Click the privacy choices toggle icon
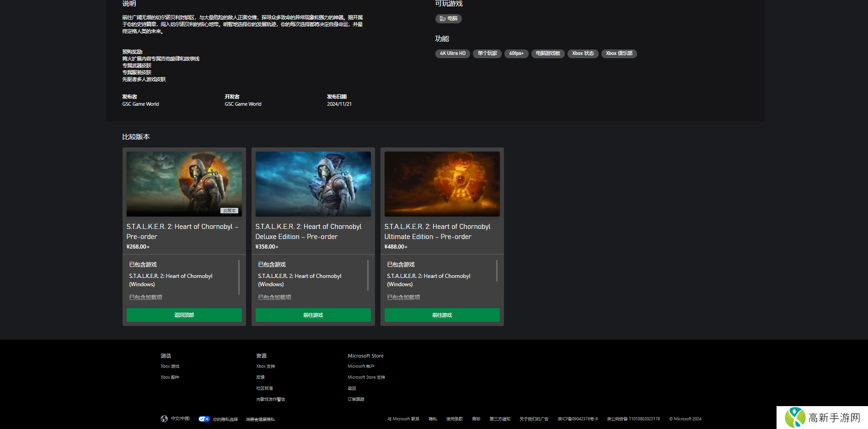This screenshot has width=868, height=429. coord(204,419)
